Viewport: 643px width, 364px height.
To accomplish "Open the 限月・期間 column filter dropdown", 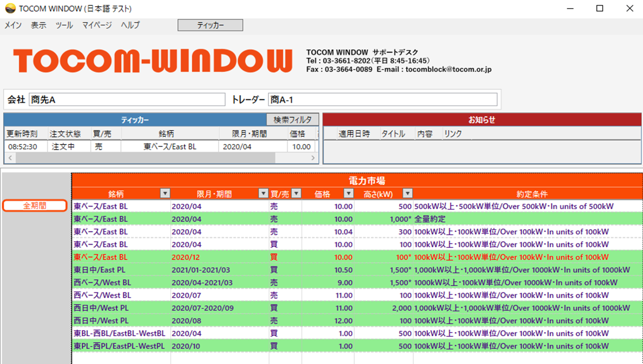I will (263, 194).
